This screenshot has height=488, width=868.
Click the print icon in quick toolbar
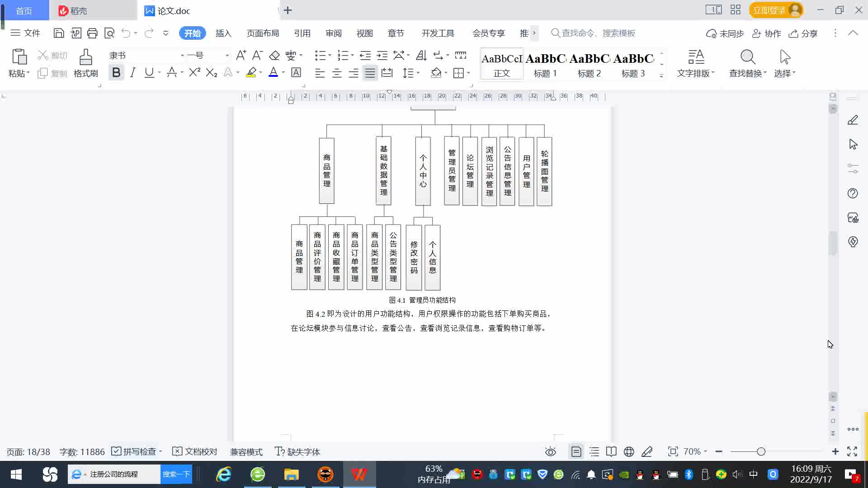point(92,33)
